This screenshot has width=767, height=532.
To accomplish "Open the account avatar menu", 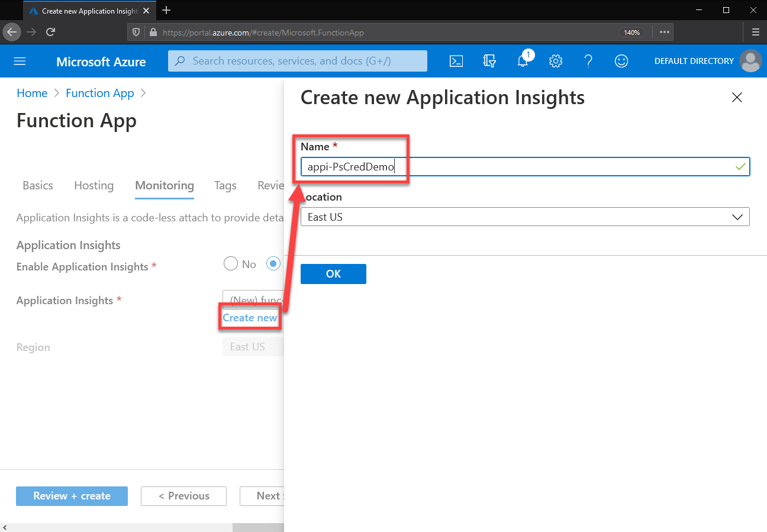I will coord(751,61).
